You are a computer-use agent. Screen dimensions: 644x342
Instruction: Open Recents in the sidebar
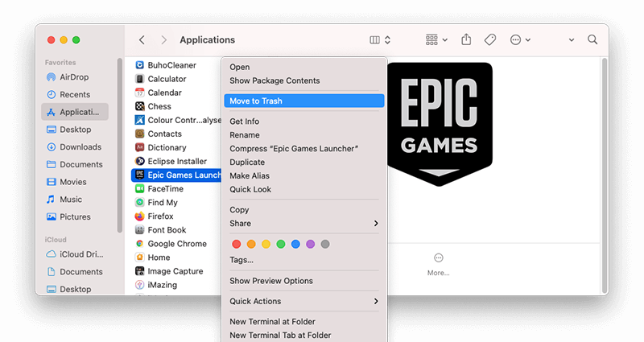[x=75, y=94]
